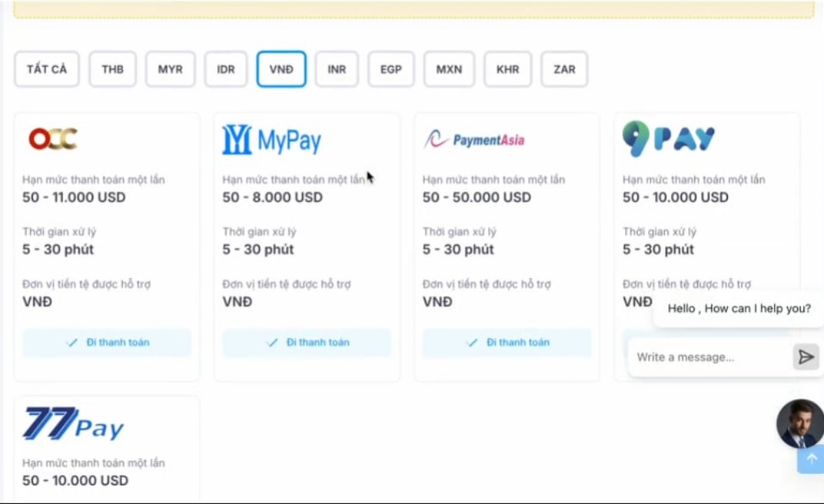
Task: Click the scroll-to-top arrow button
Action: coord(812,459)
